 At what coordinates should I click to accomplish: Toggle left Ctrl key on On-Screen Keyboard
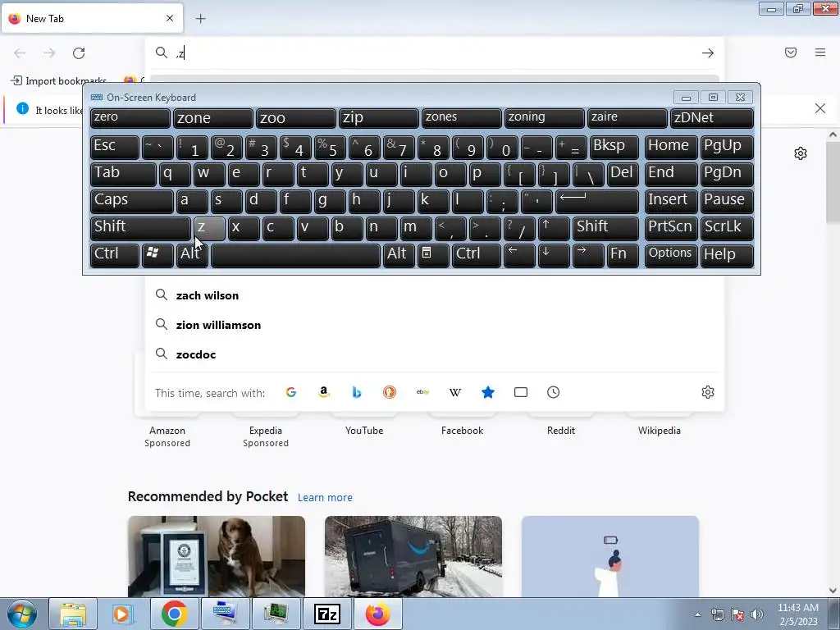pos(115,254)
